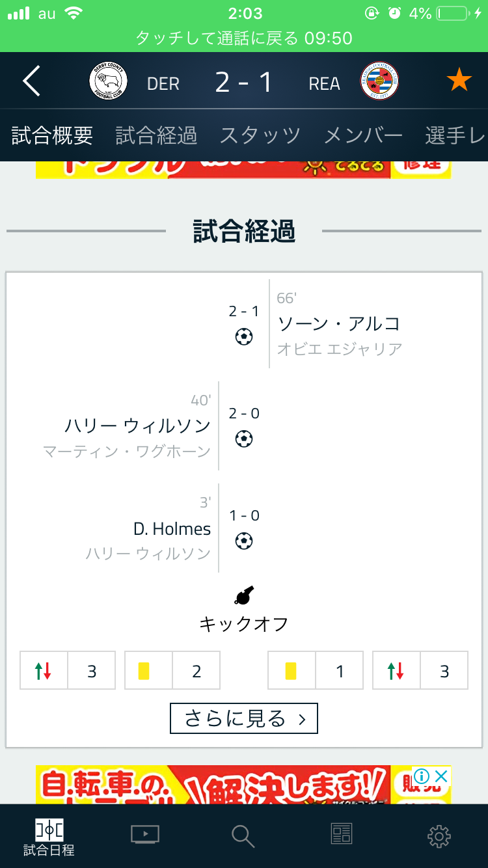The width and height of the screenshot is (488, 868).
Task: Open the video tab in bottom bar
Action: [145, 834]
